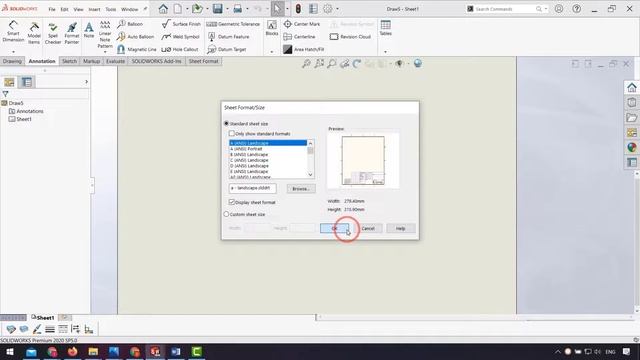Click Help in Sheet Format/Size dialog
The width and height of the screenshot is (640, 360).
click(400, 228)
